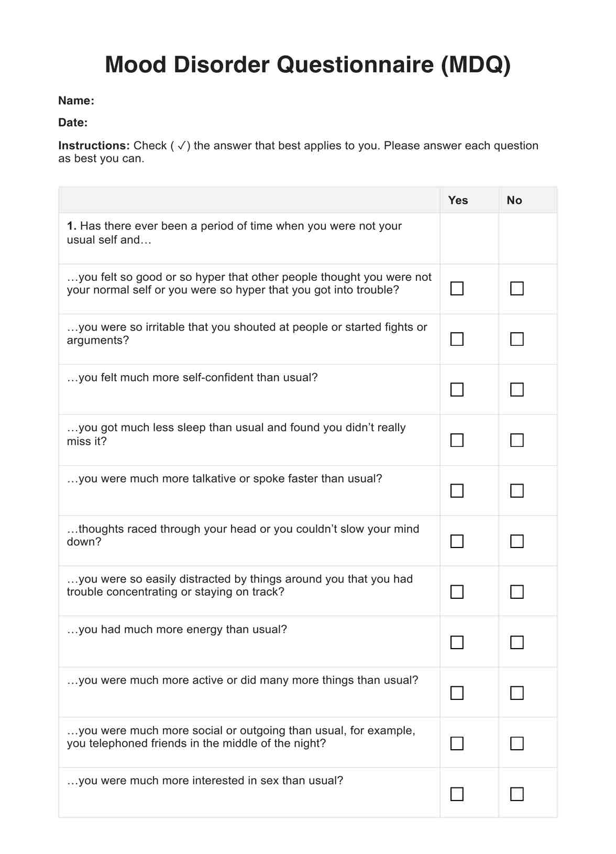Select Yes for much less sleep than usual
The height and width of the screenshot is (854, 616).
point(457,440)
